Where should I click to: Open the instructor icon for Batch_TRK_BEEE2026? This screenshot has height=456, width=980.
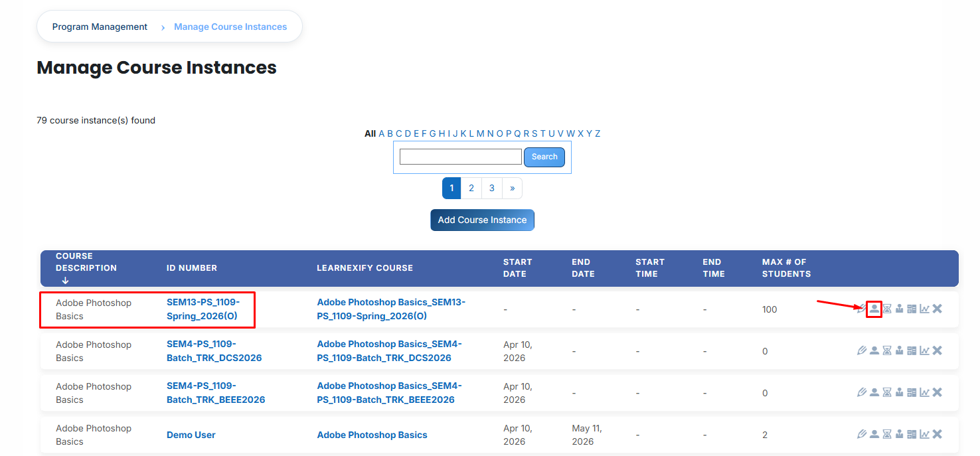pos(900,392)
